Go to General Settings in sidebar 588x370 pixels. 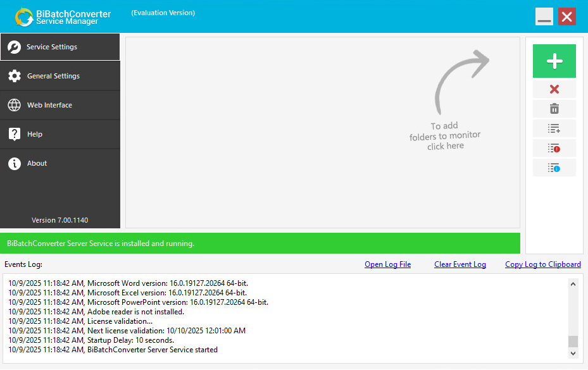pos(60,76)
